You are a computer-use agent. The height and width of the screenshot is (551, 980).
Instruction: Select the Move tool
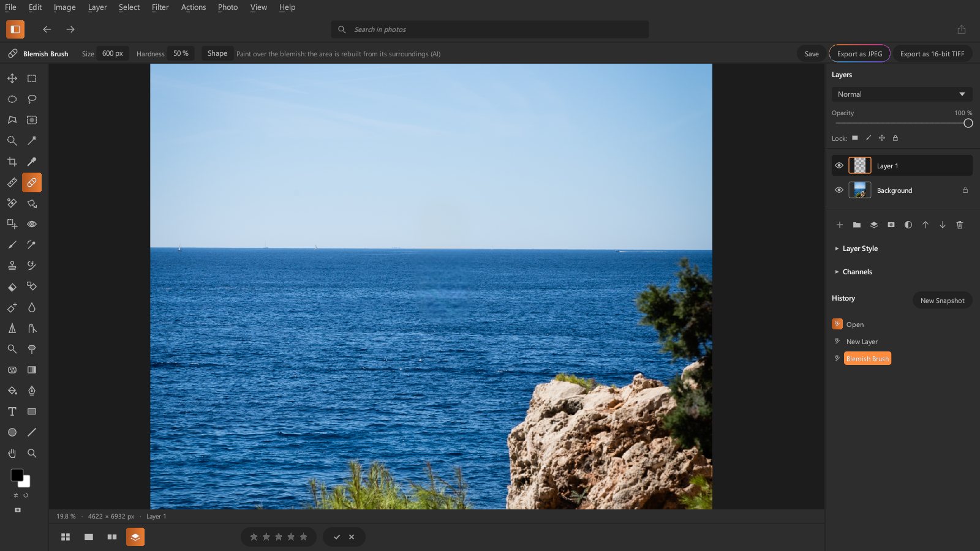point(12,78)
